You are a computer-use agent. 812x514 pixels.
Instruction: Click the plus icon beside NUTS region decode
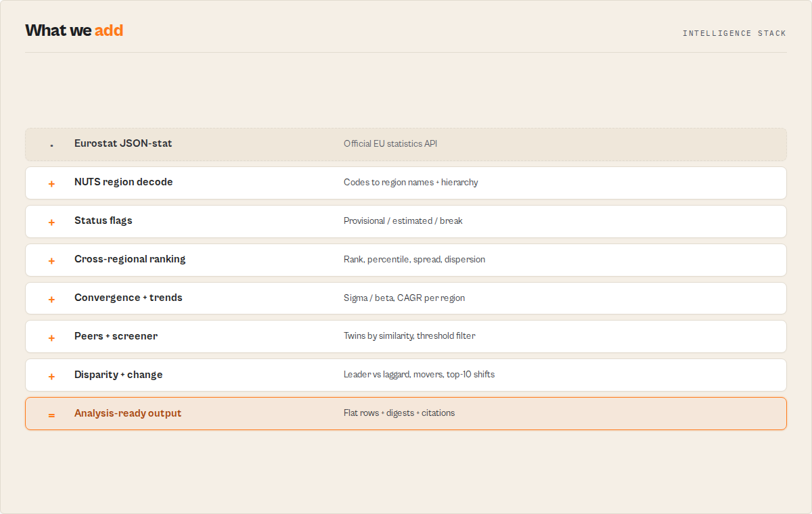coord(51,183)
